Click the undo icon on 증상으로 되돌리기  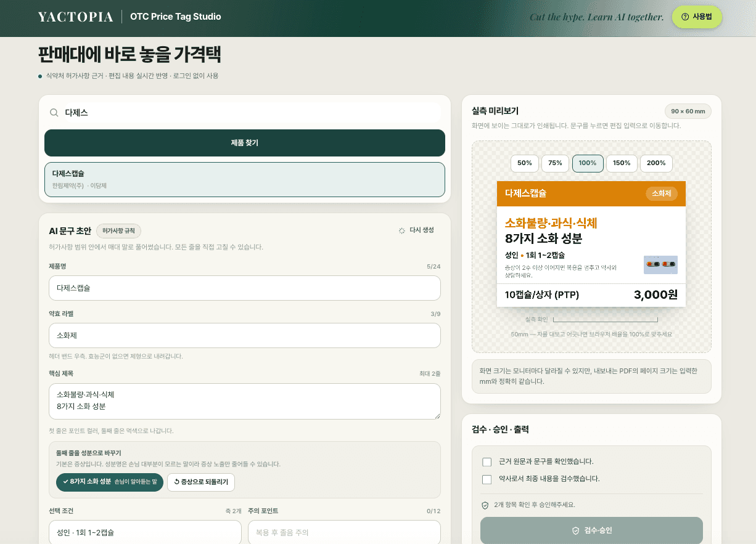tap(177, 482)
